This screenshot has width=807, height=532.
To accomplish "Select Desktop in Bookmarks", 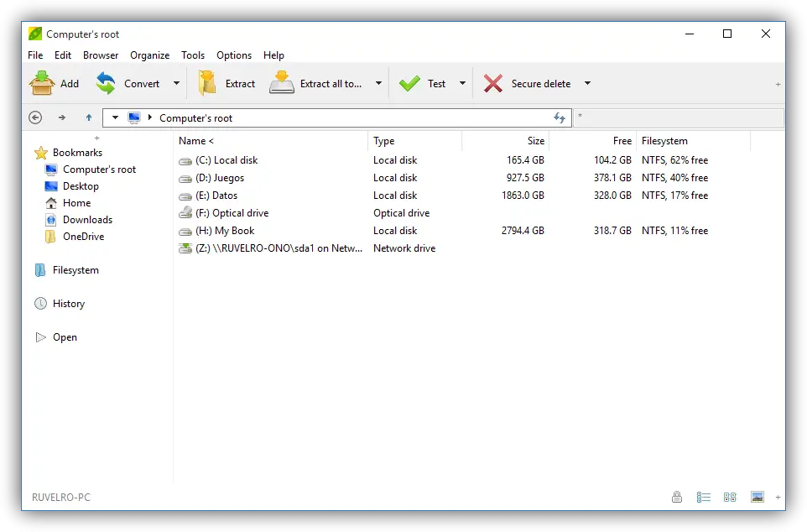I will click(x=81, y=186).
